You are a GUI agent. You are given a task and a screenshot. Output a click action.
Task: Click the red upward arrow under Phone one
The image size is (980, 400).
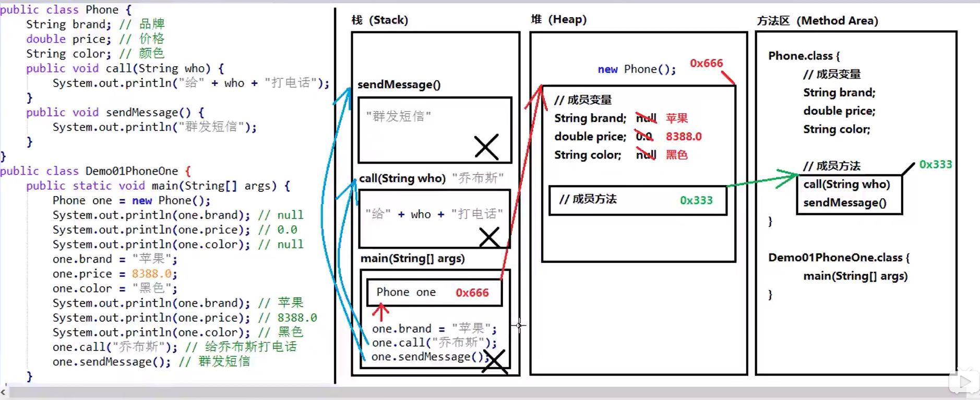(381, 311)
